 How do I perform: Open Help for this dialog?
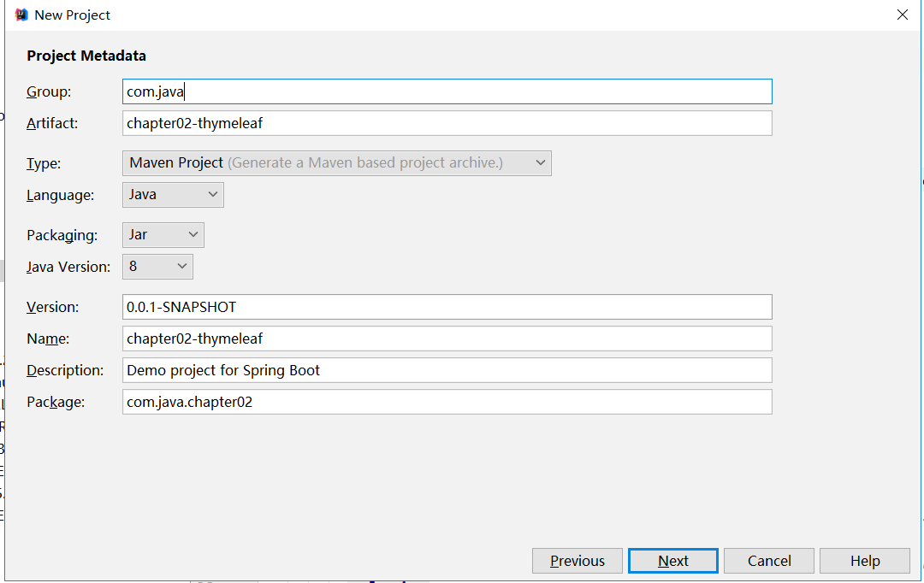tap(865, 561)
